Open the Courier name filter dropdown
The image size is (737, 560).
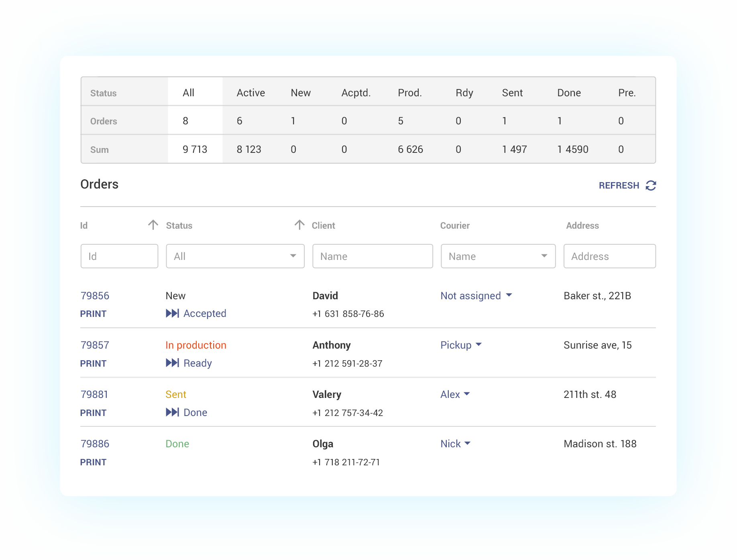click(498, 256)
